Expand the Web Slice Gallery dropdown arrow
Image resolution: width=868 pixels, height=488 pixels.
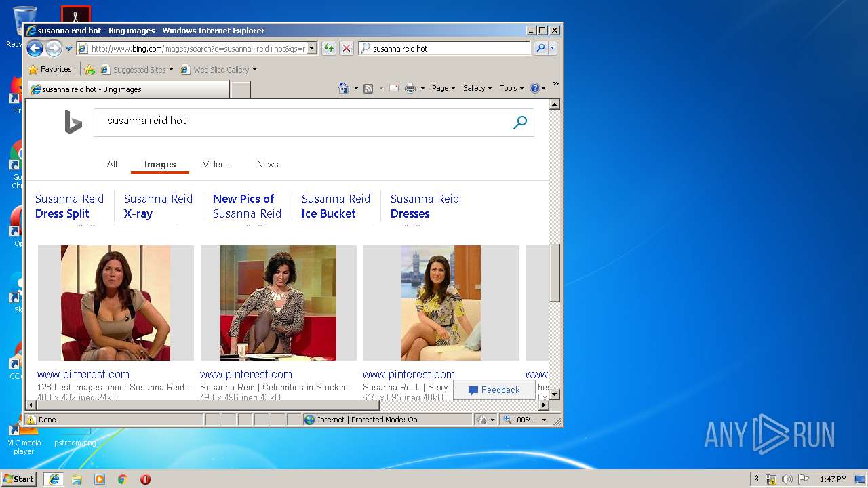pyautogui.click(x=254, y=70)
